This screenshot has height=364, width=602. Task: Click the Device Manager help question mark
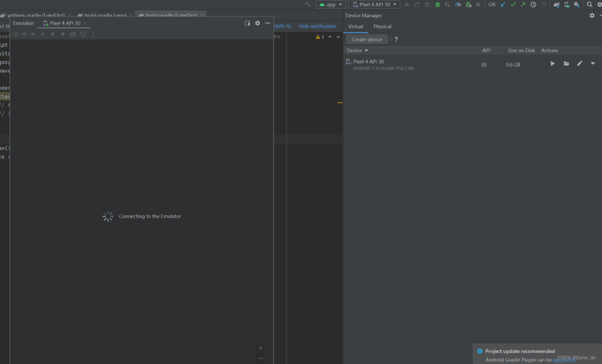396,39
